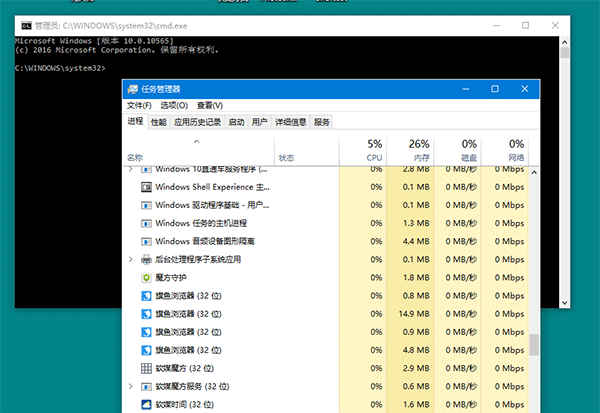Switch to the 详细信息 tab
The image size is (600, 413).
(x=291, y=122)
